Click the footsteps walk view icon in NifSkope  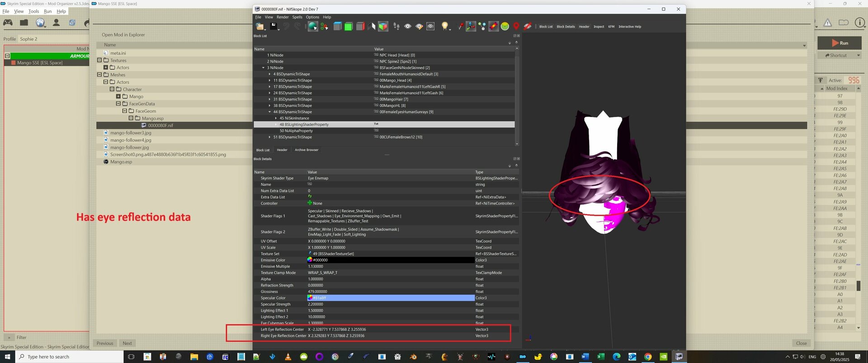click(x=396, y=27)
